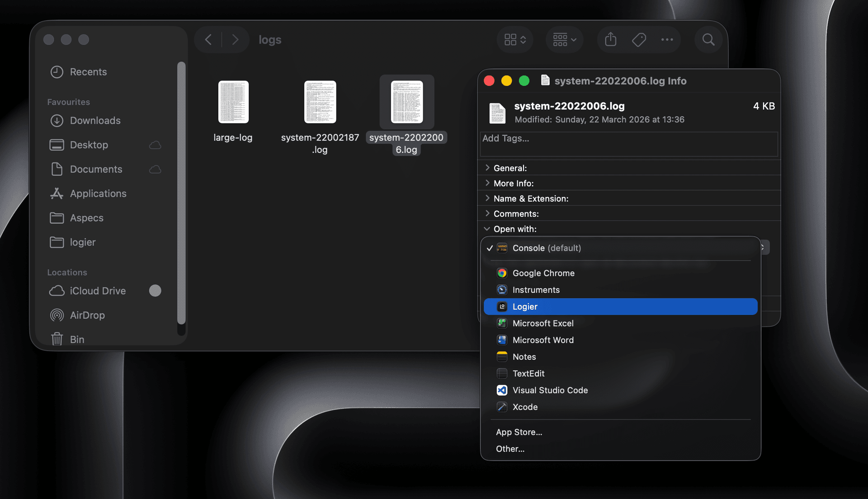
Task: Open the More actions ellipsis menu
Action: click(x=667, y=40)
